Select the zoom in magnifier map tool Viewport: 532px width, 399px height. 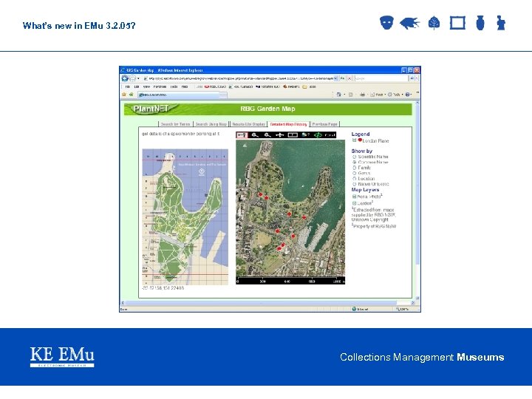[255, 135]
